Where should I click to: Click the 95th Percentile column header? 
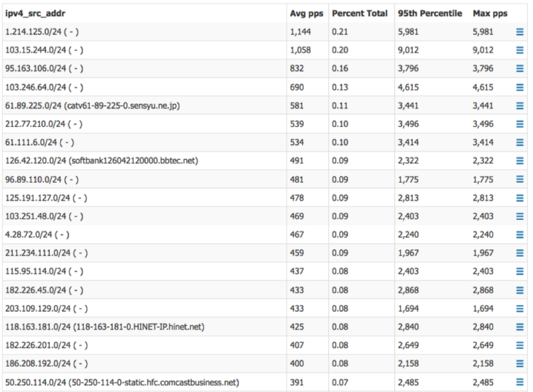click(x=430, y=13)
